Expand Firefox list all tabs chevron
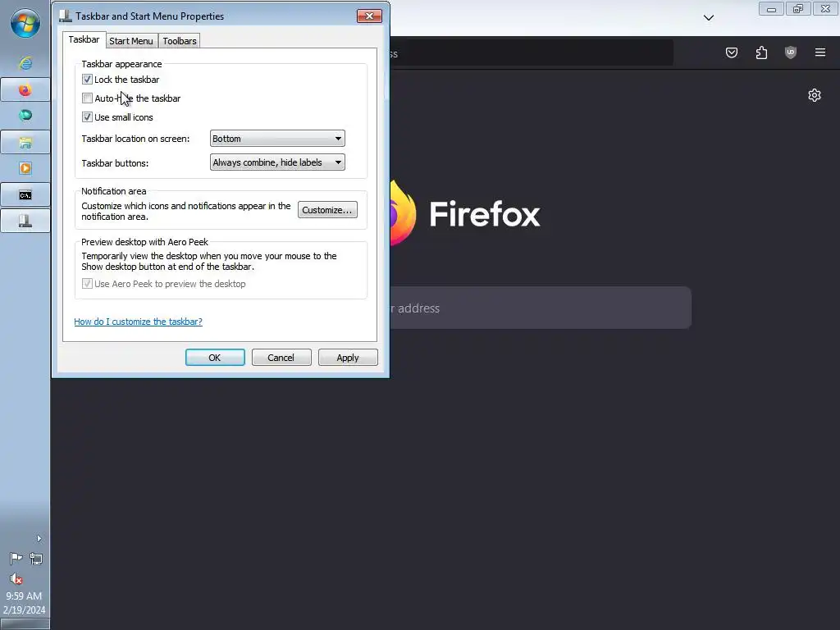The height and width of the screenshot is (630, 840). [x=709, y=18]
